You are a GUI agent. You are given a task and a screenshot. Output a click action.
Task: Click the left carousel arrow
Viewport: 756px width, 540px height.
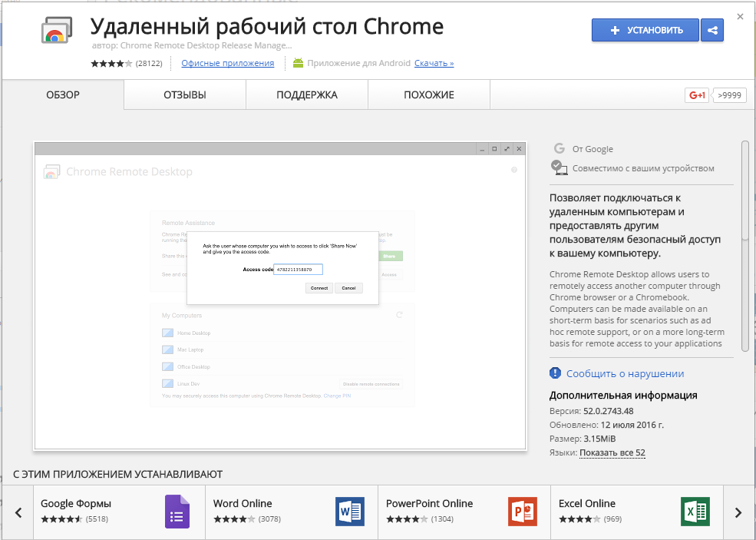18,512
